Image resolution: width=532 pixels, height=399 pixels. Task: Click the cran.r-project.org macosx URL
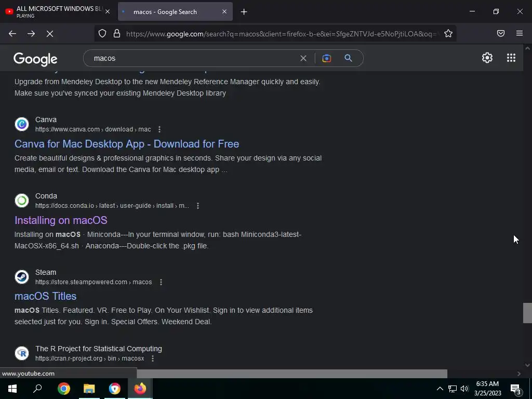coord(89,358)
